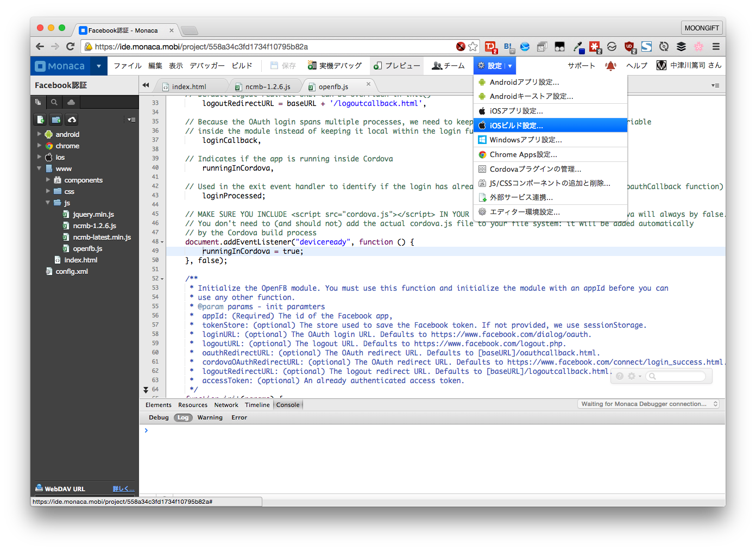Collapse the side panel with double-arrow icon
756x550 pixels.
(x=146, y=85)
